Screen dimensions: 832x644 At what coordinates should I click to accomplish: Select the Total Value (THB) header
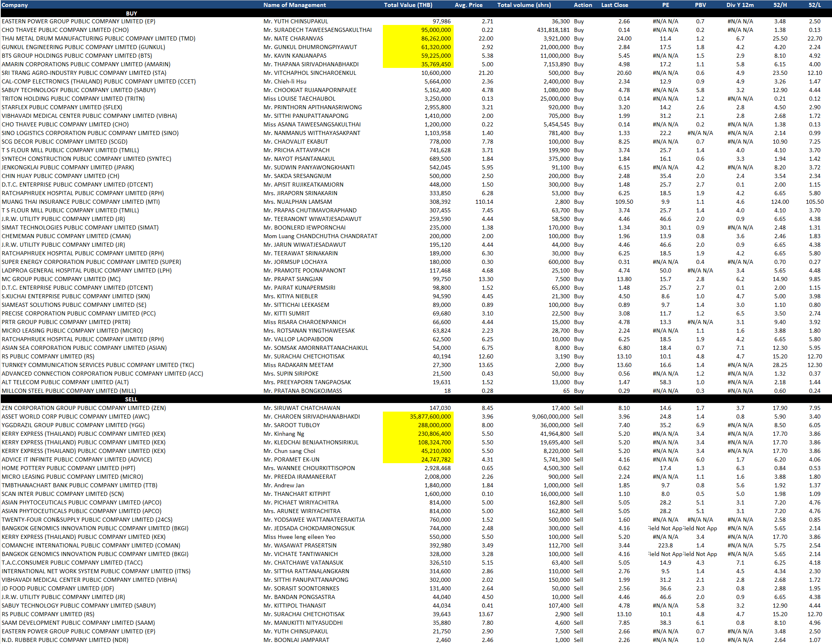point(407,5)
